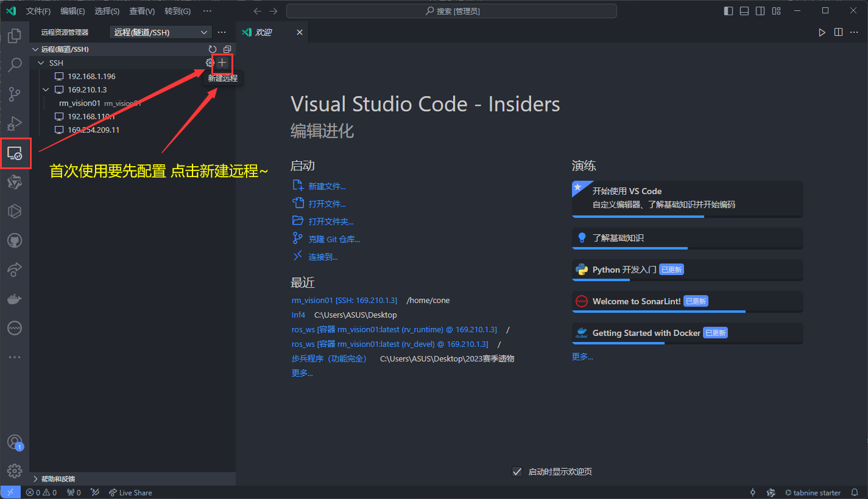868x499 pixels.
Task: Refresh the 远程(隧道/SSH) remote list
Action: pos(213,49)
